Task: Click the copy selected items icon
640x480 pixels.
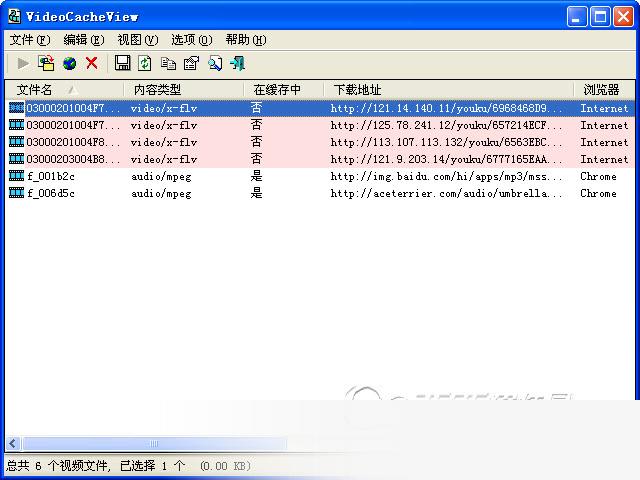Action: [168, 64]
